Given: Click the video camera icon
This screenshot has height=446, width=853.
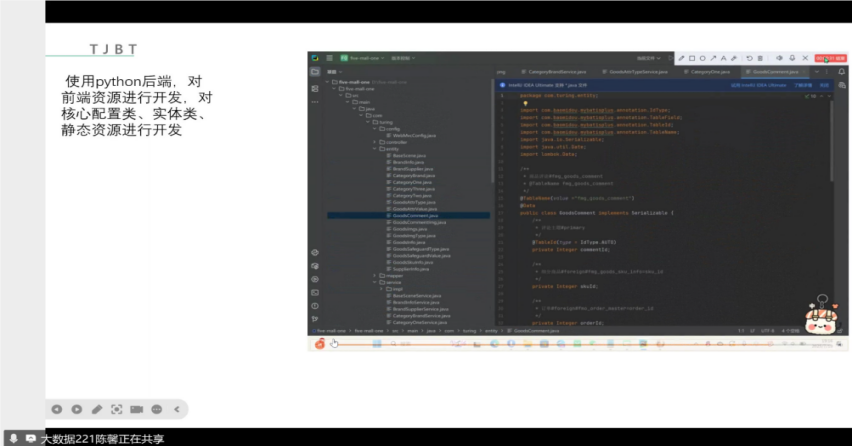Looking at the screenshot, I should coord(137,409).
